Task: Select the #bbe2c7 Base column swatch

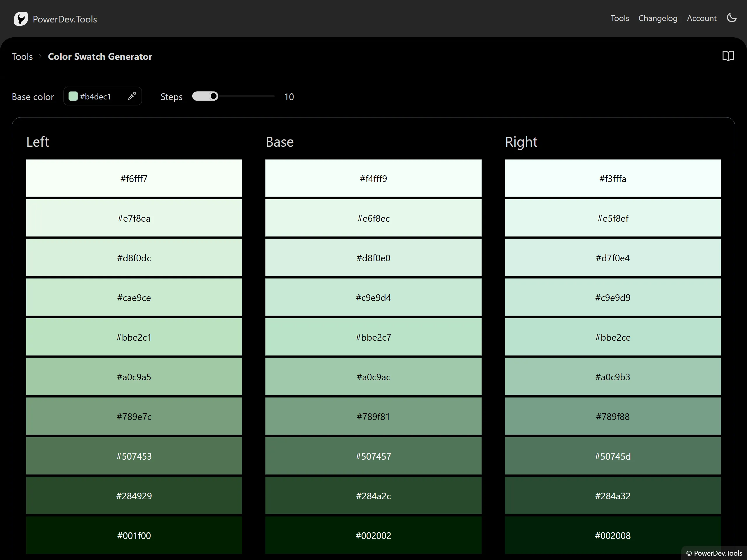Action: (x=373, y=337)
